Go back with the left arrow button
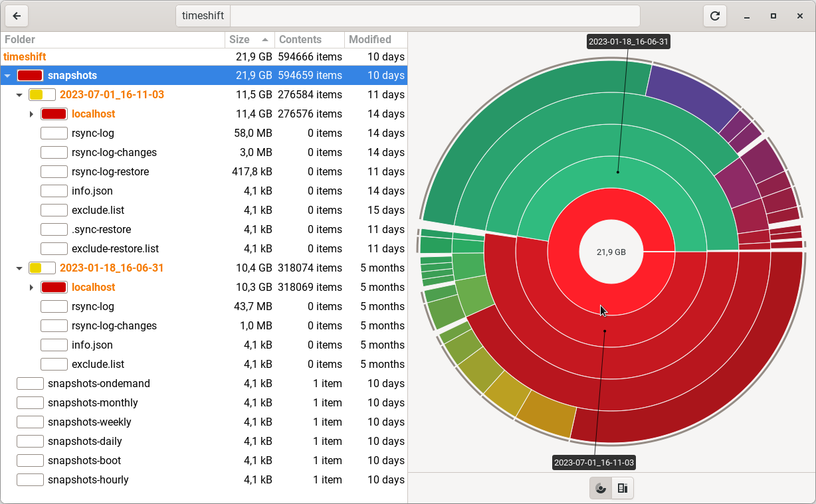 [x=17, y=16]
